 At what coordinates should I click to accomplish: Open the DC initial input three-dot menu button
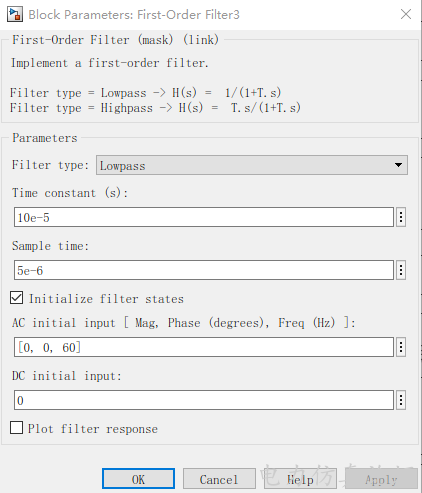coord(401,400)
